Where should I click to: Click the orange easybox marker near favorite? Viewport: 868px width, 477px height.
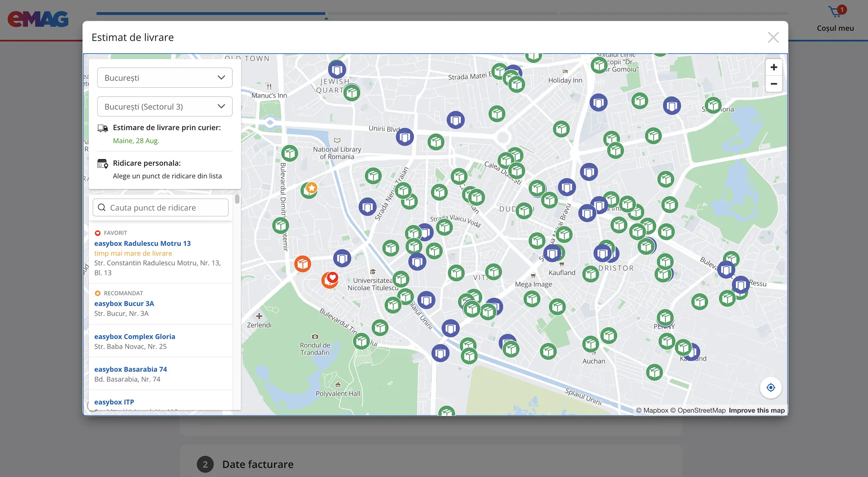point(302,264)
